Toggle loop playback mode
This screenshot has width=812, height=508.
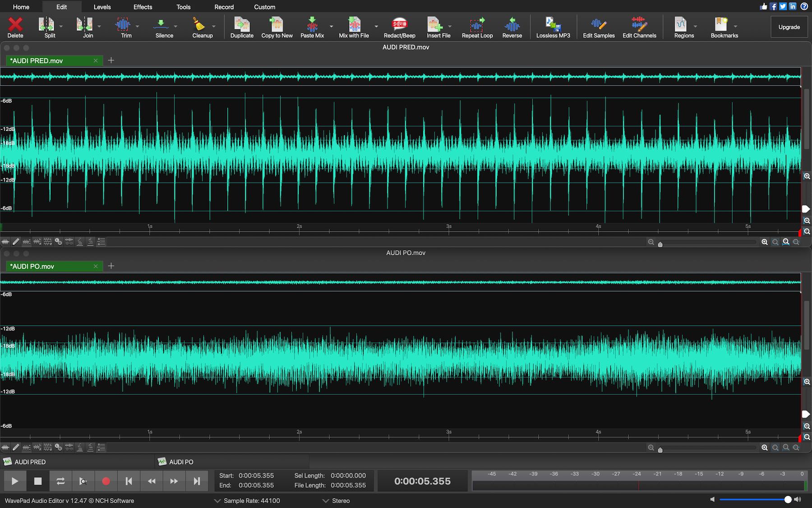click(x=60, y=481)
